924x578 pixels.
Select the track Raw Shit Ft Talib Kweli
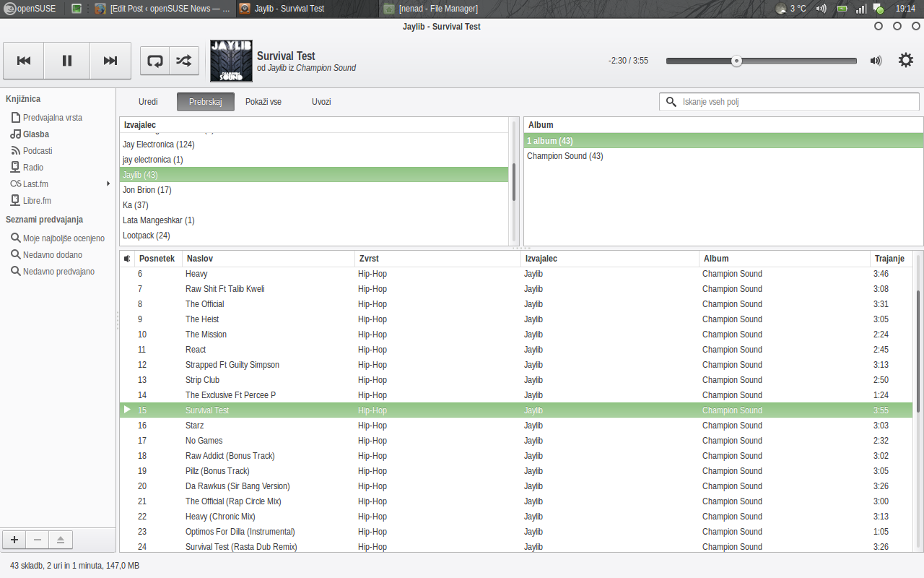[x=516, y=289]
